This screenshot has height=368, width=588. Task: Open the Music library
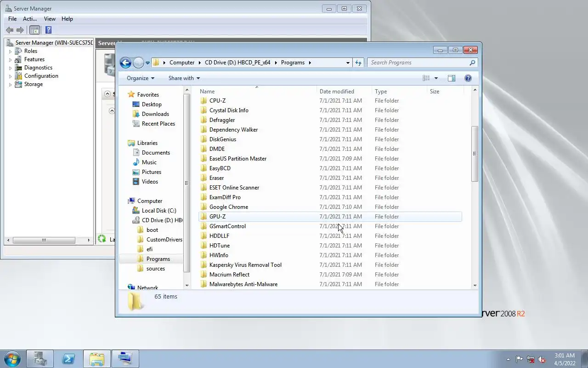(149, 162)
